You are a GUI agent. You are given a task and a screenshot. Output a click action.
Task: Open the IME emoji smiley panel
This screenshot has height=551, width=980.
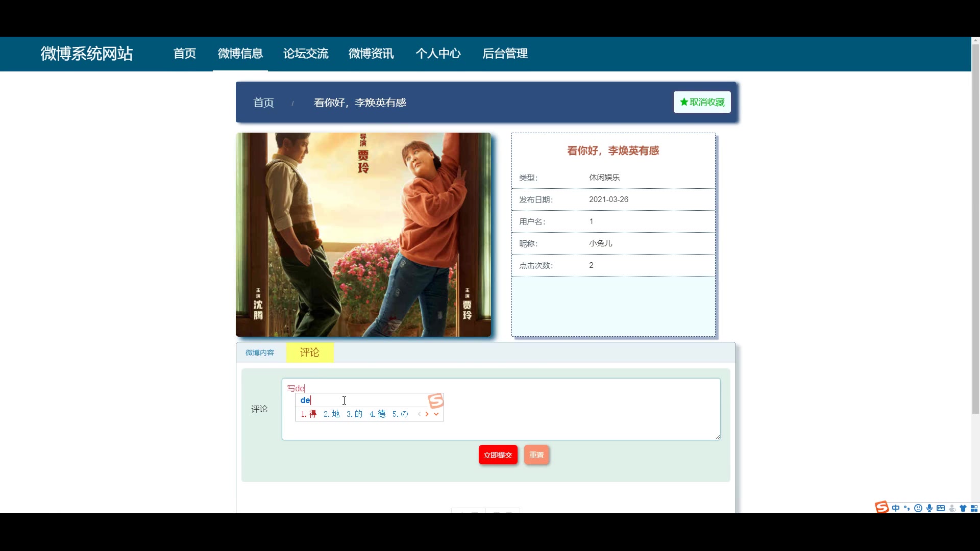918,508
